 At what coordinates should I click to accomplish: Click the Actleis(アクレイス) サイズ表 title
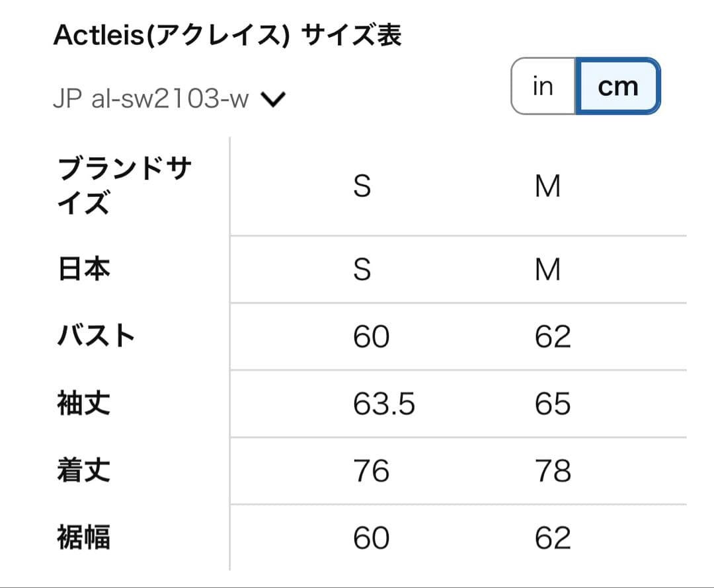pos(231,33)
